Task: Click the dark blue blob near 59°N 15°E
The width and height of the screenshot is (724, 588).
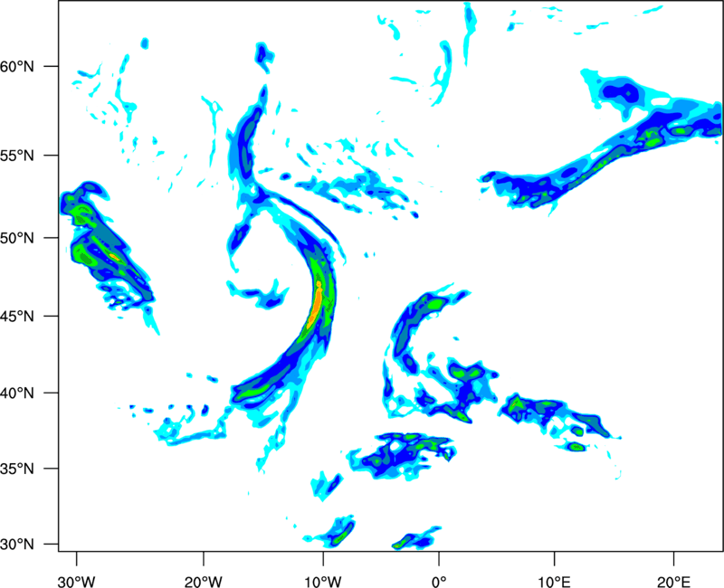Action: point(621,90)
